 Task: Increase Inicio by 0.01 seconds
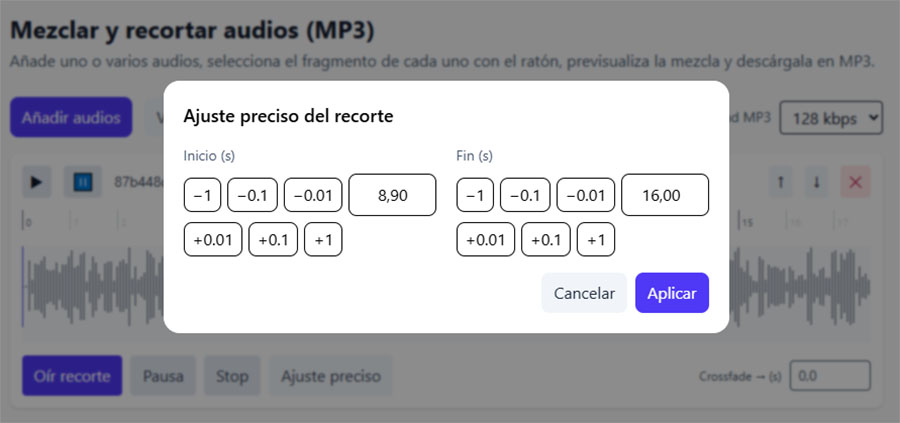pyautogui.click(x=213, y=240)
